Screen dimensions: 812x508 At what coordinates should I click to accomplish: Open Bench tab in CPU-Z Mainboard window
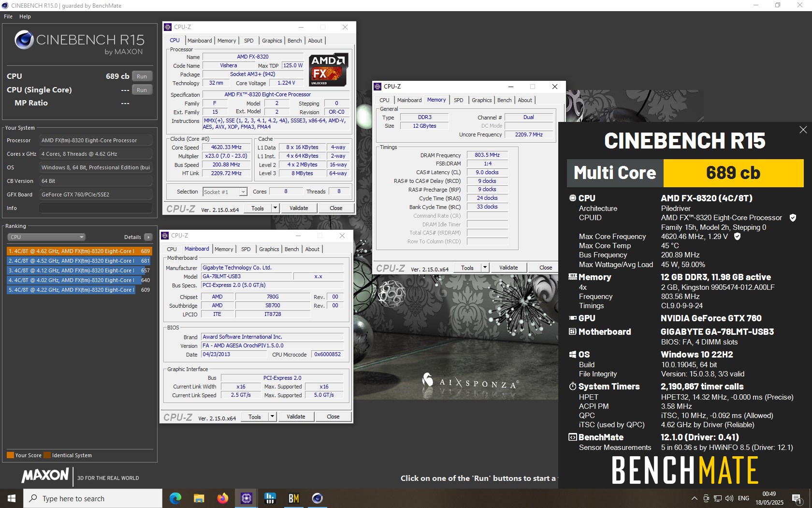click(291, 249)
